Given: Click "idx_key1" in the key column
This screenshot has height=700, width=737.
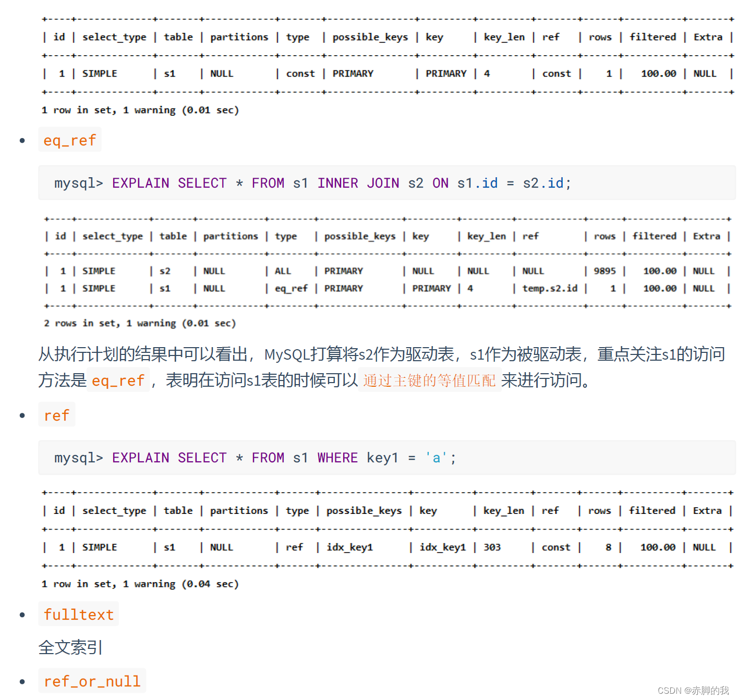Looking at the screenshot, I should coord(443,547).
